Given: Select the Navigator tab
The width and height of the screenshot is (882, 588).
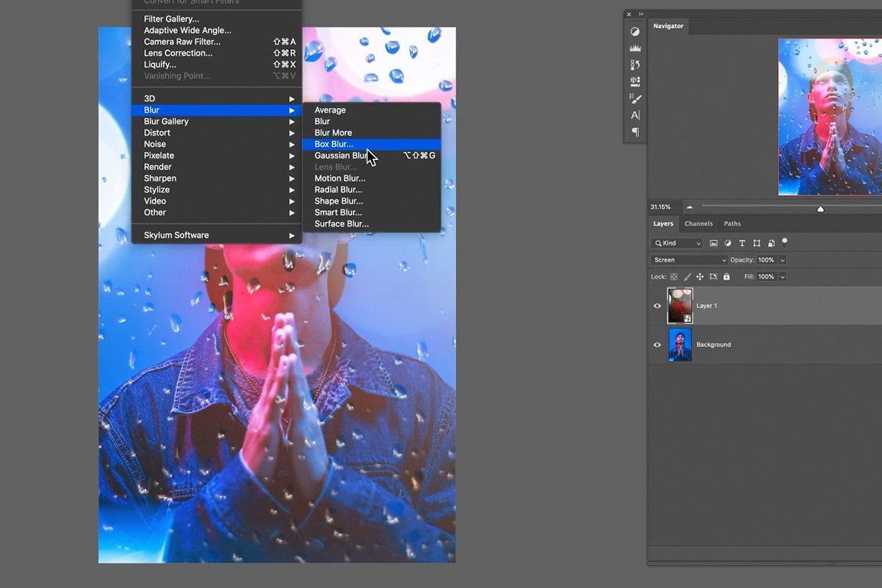Looking at the screenshot, I should (x=668, y=26).
